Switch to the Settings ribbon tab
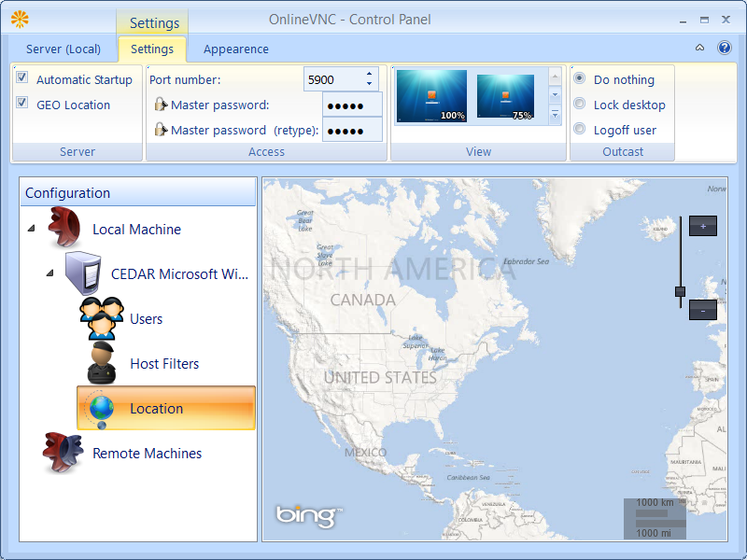The image size is (747, 560). 152,49
